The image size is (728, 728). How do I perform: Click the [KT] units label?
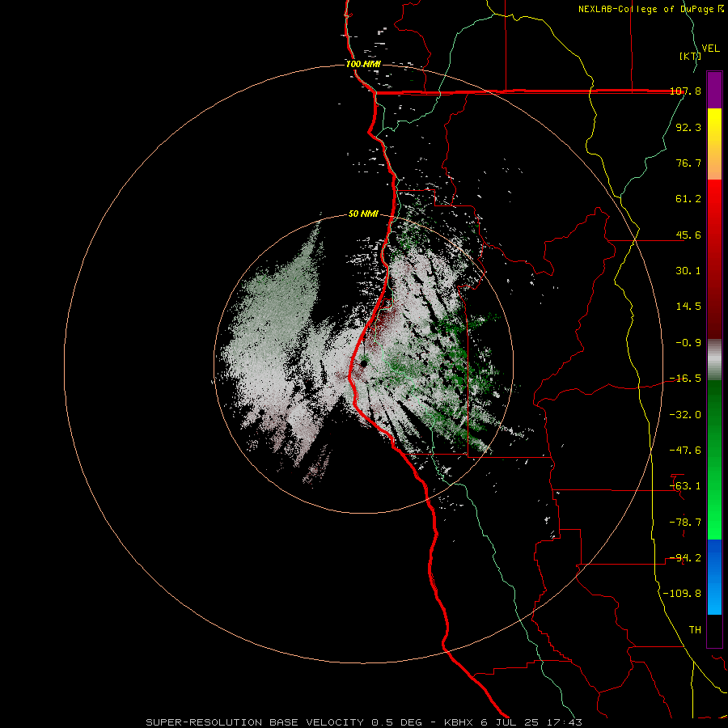[x=690, y=56]
